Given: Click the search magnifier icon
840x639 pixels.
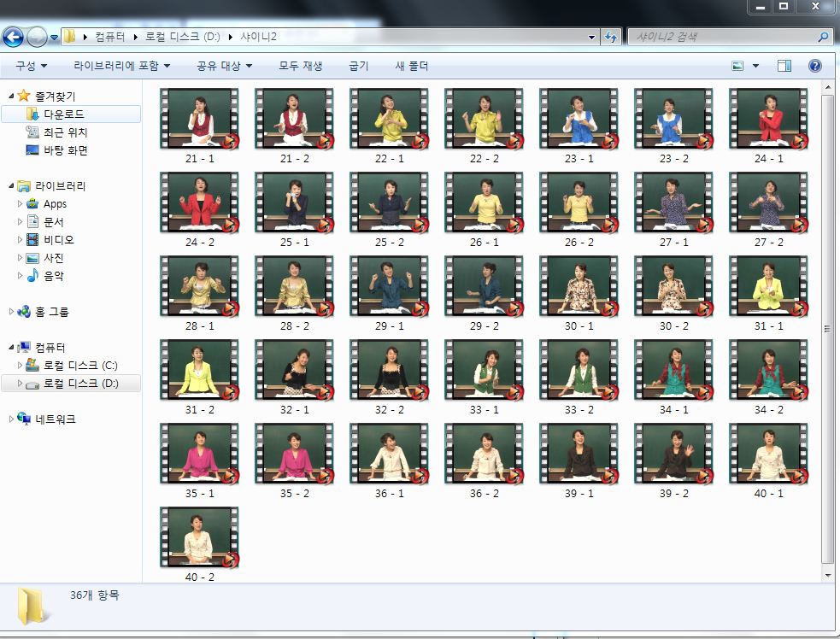Looking at the screenshot, I should click(x=824, y=37).
